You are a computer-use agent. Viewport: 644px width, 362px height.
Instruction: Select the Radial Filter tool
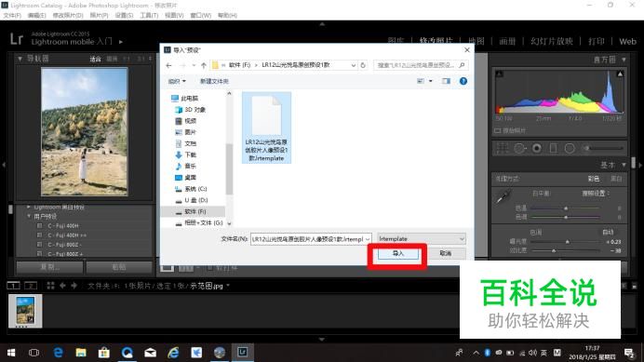coord(570,148)
